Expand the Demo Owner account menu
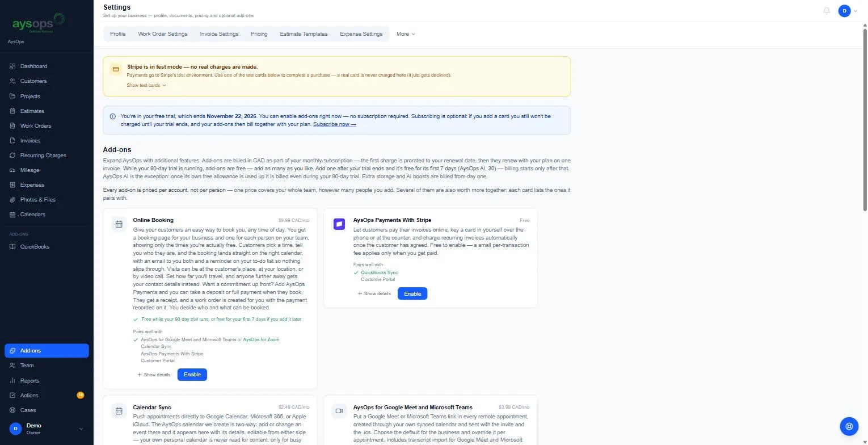Viewport: 868px width, 445px height. pyautogui.click(x=47, y=429)
